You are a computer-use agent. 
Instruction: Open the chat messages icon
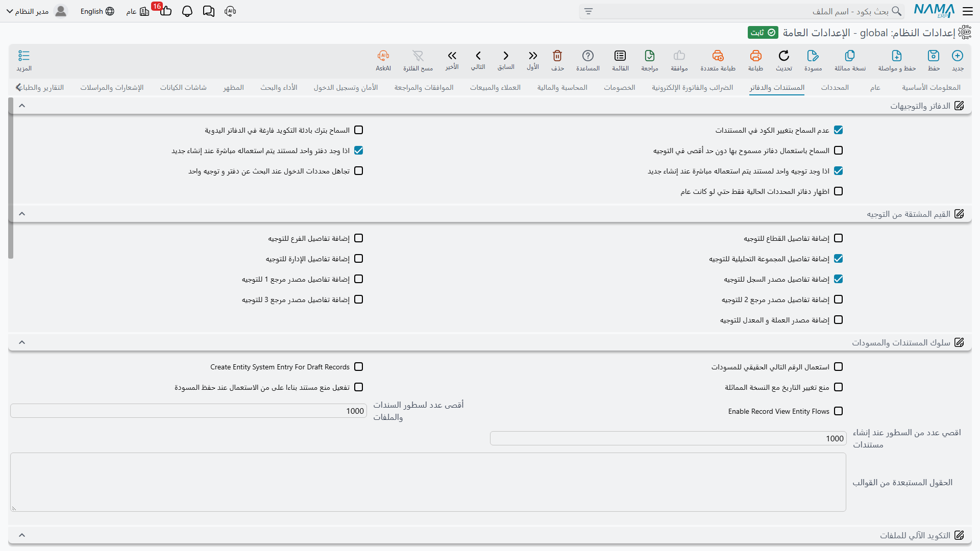point(209,11)
